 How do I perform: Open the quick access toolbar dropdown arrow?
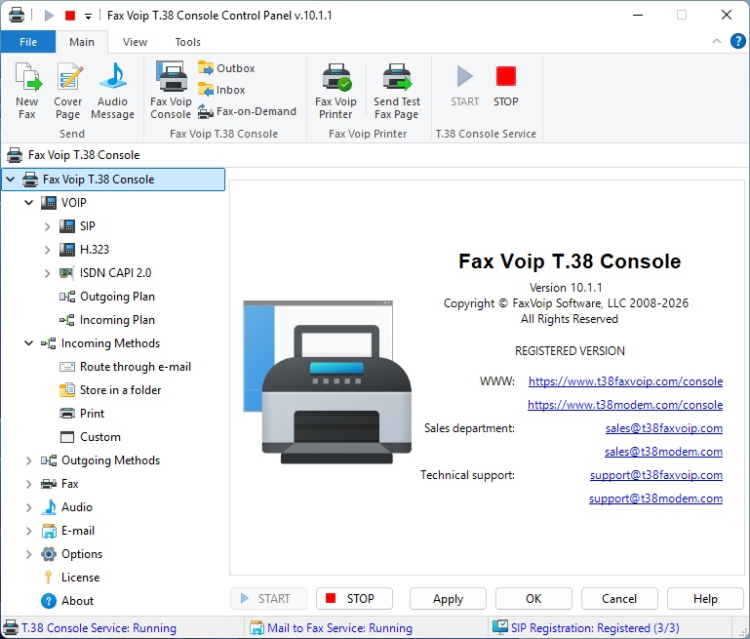coord(88,16)
